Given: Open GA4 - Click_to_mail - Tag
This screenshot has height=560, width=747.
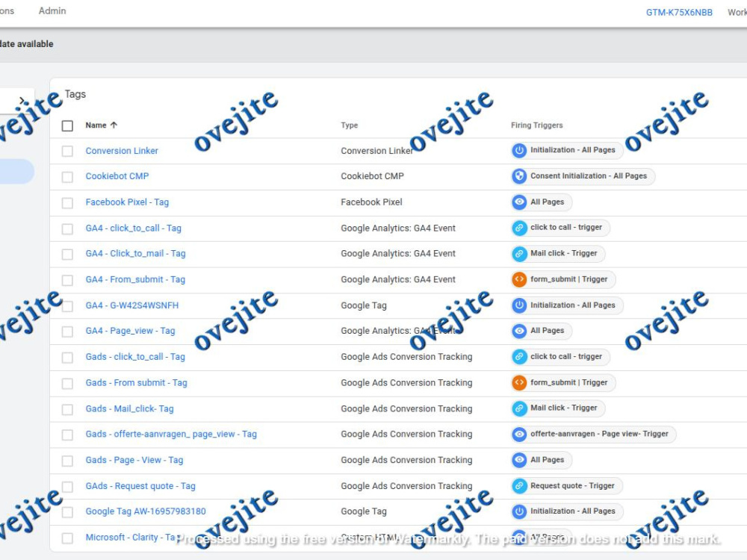Looking at the screenshot, I should pyautogui.click(x=136, y=253).
